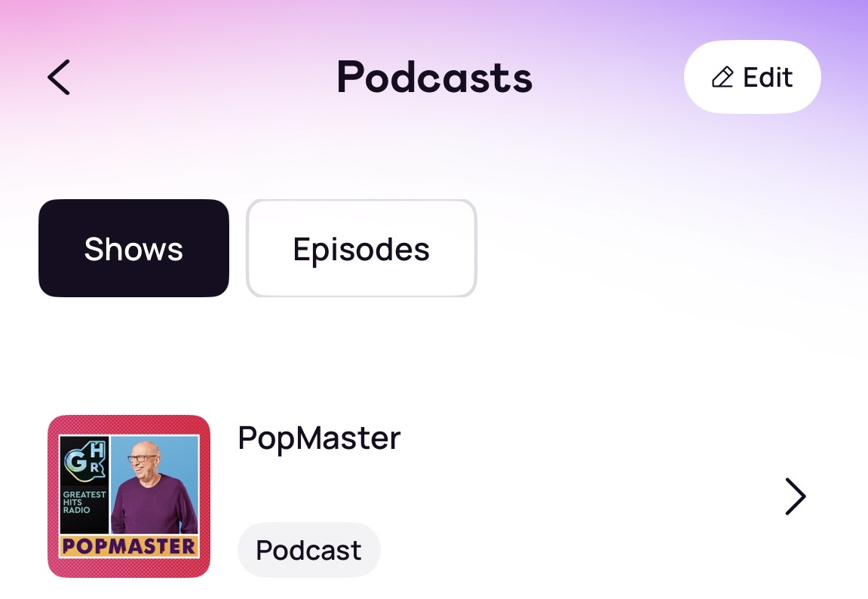Click the host's glasses in cover photo
Image resolution: width=868 pixels, height=599 pixels.
coord(143,459)
